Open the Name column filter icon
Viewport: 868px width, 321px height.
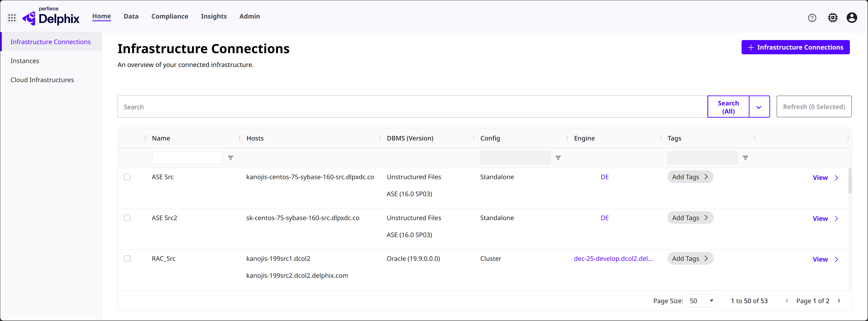230,158
